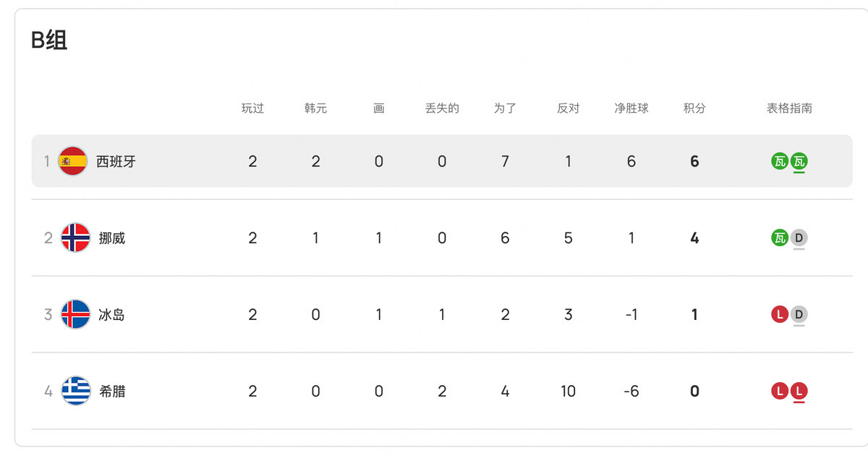Screen dimensions: 868x456
Task: Click the Norway flag icon
Action: coord(75,237)
